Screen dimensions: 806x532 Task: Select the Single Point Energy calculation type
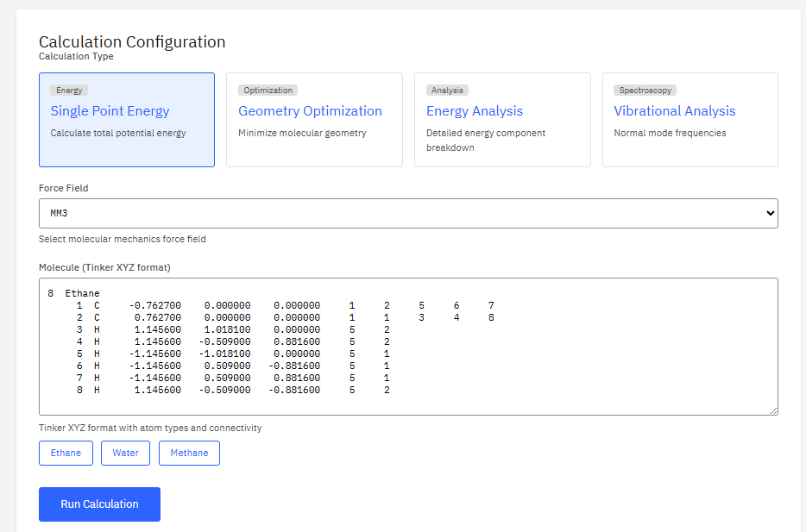(126, 119)
